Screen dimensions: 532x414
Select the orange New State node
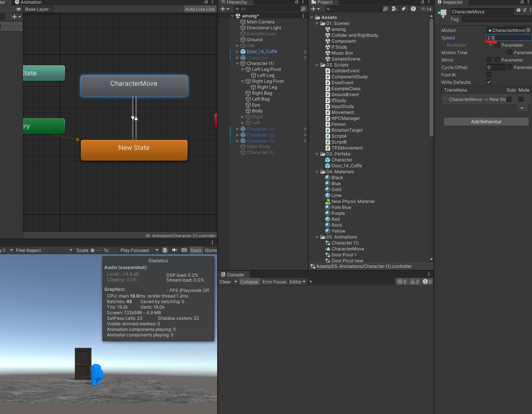tap(134, 150)
